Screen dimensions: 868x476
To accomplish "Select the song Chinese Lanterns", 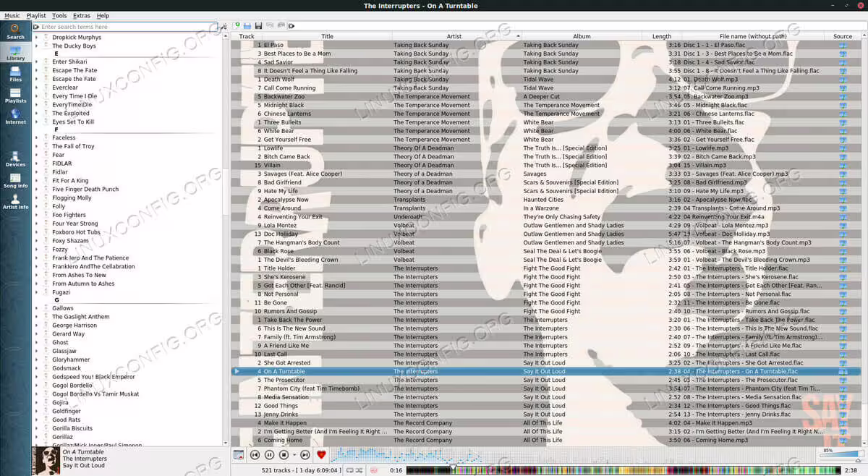I will click(287, 114).
